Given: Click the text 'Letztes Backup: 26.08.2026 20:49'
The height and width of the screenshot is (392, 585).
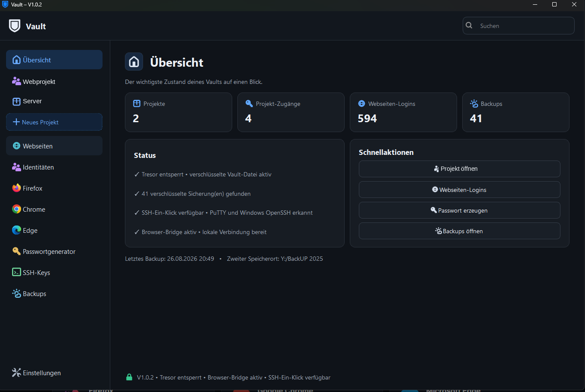Looking at the screenshot, I should [169, 259].
